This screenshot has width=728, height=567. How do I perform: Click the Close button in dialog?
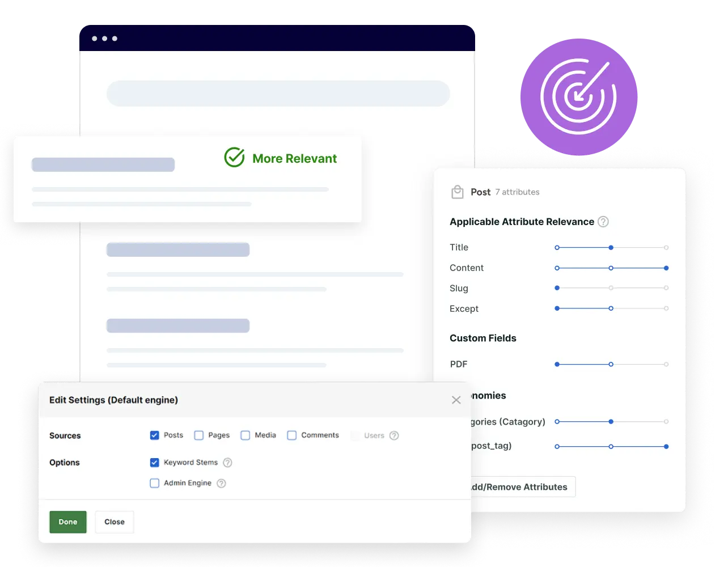[114, 522]
